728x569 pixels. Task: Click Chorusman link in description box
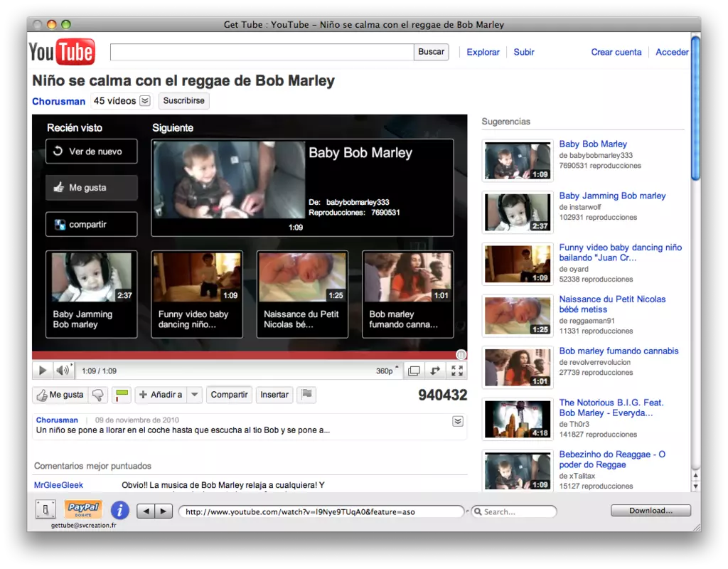coord(57,420)
